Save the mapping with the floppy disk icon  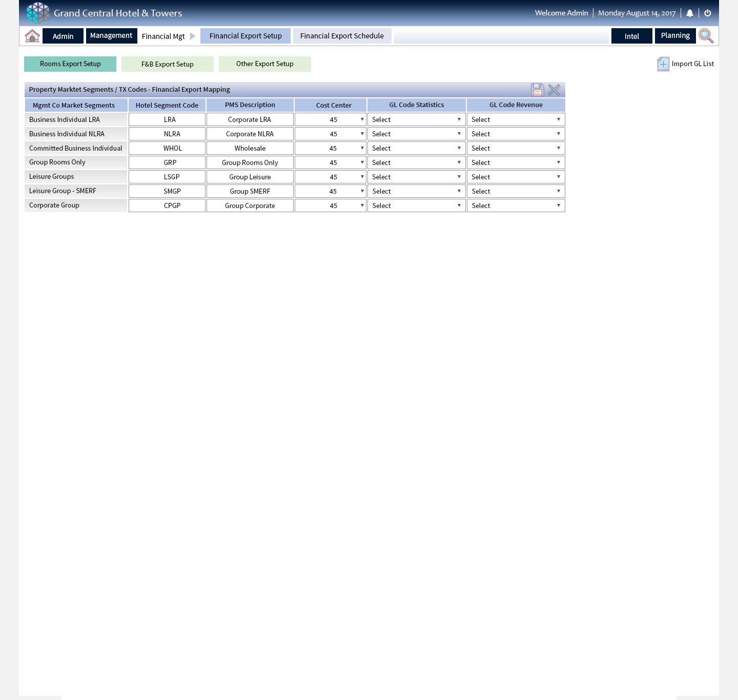(537, 90)
